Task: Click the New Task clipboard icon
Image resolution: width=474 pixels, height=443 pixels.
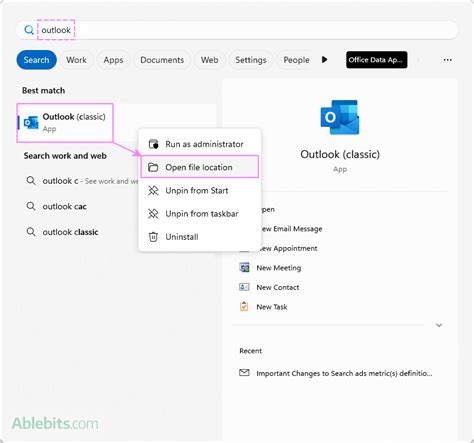Action: click(x=244, y=306)
